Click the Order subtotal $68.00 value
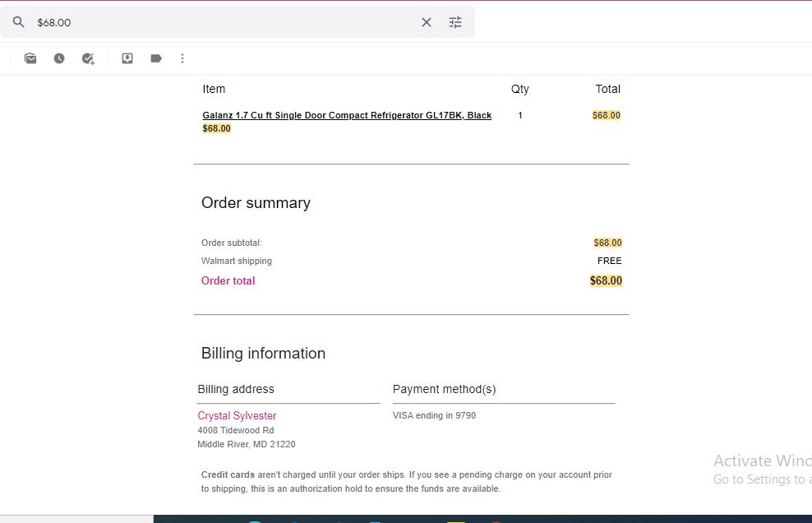Image resolution: width=812 pixels, height=523 pixels. [x=607, y=243]
